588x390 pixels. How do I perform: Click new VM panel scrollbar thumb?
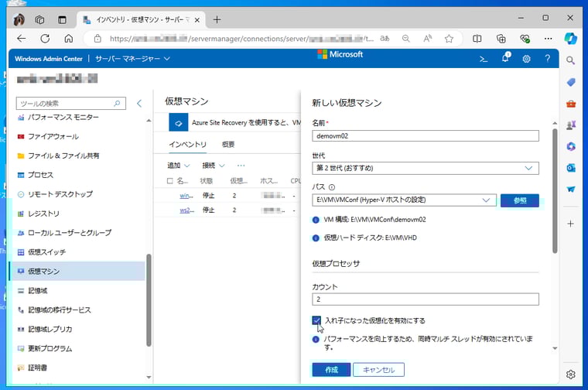tap(555, 191)
